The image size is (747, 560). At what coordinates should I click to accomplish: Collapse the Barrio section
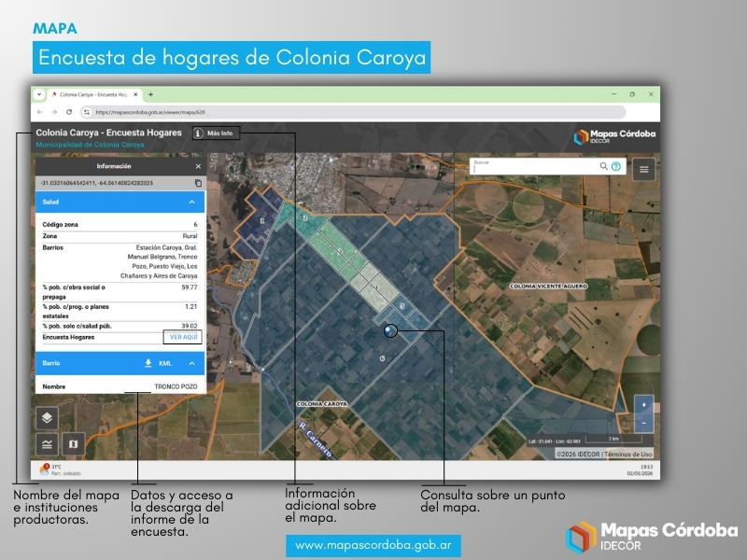pos(191,363)
